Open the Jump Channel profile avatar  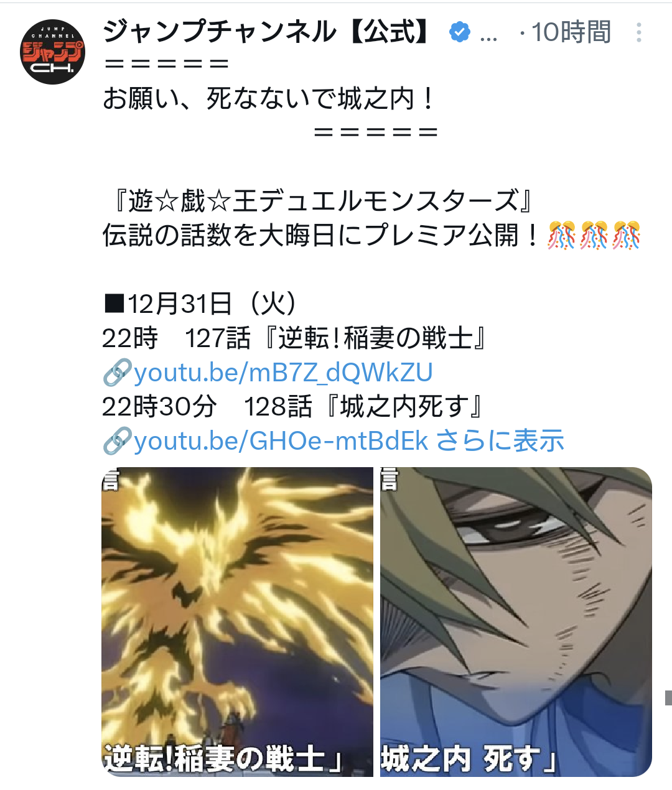pos(52,52)
